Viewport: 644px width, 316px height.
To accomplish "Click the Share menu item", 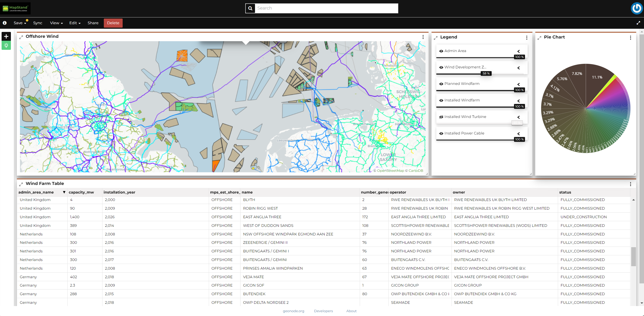I will coord(93,23).
